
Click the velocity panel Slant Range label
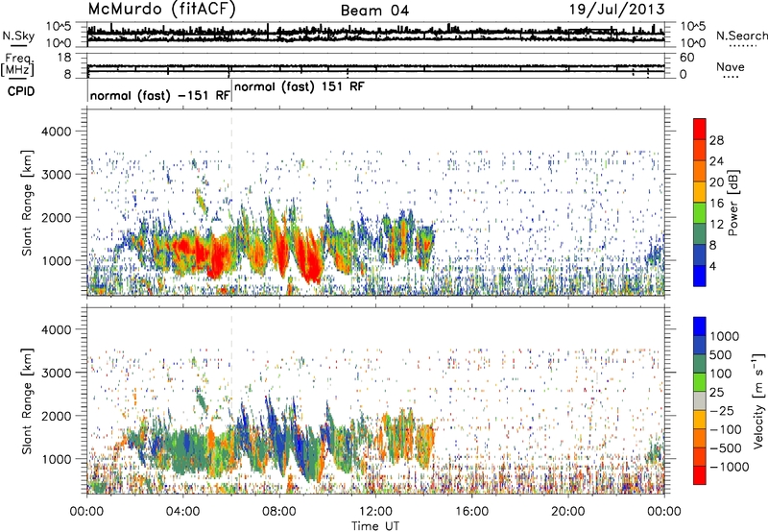tap(27, 401)
